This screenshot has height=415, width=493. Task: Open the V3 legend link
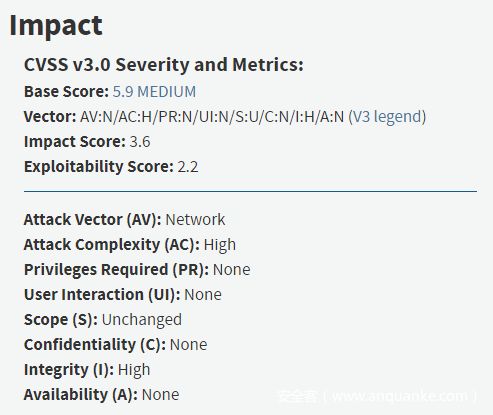pyautogui.click(x=387, y=117)
